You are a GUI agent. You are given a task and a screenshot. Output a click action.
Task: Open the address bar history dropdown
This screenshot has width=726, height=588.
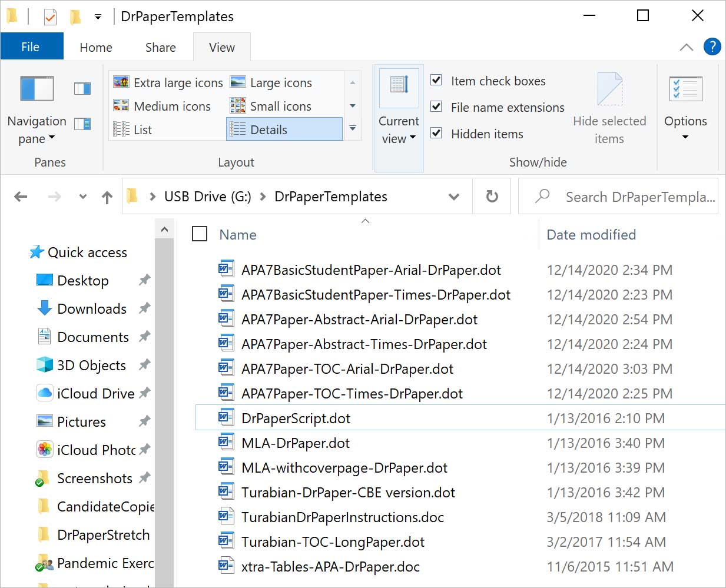tap(453, 197)
